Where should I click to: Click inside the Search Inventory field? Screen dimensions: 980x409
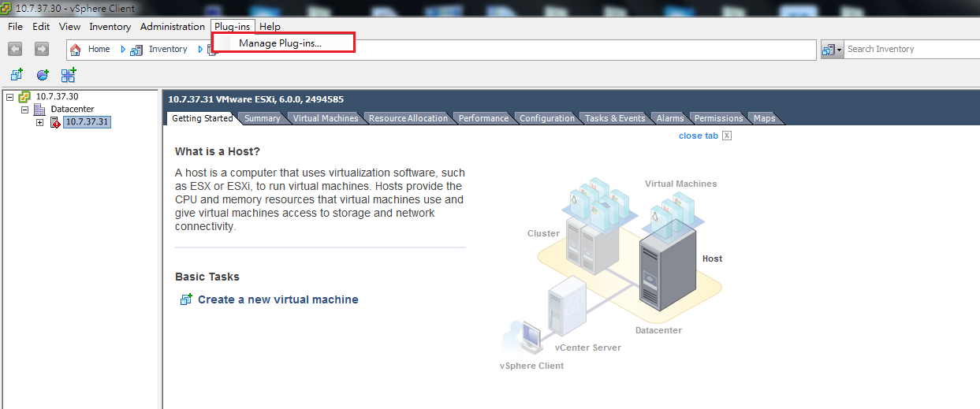tap(912, 49)
